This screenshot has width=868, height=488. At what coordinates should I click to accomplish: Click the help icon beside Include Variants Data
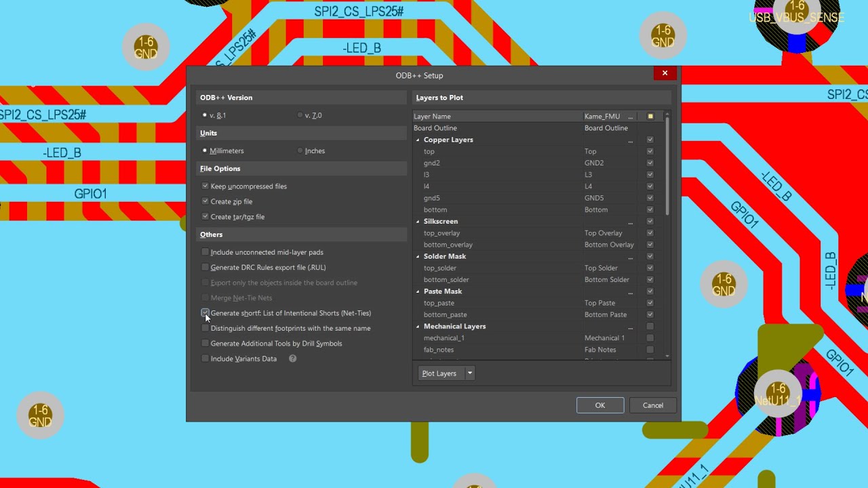coord(292,359)
